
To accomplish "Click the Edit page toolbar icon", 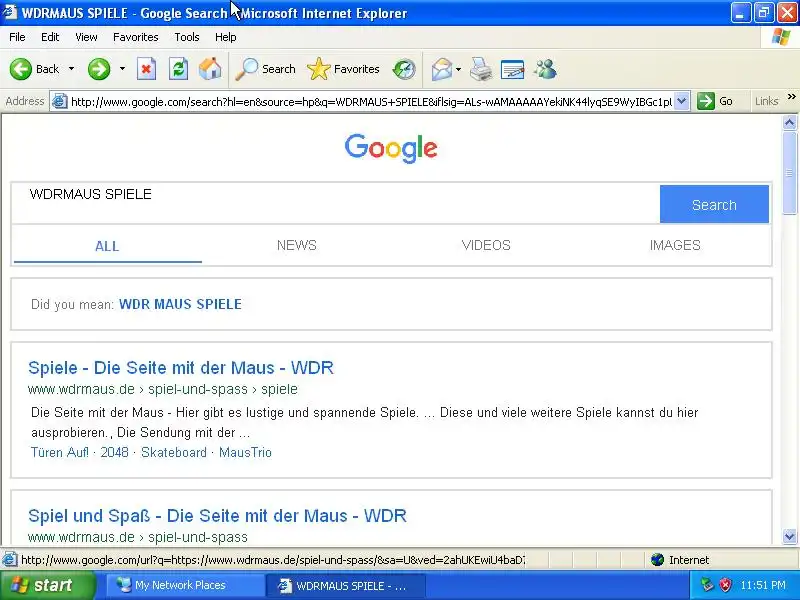I will pos(513,69).
